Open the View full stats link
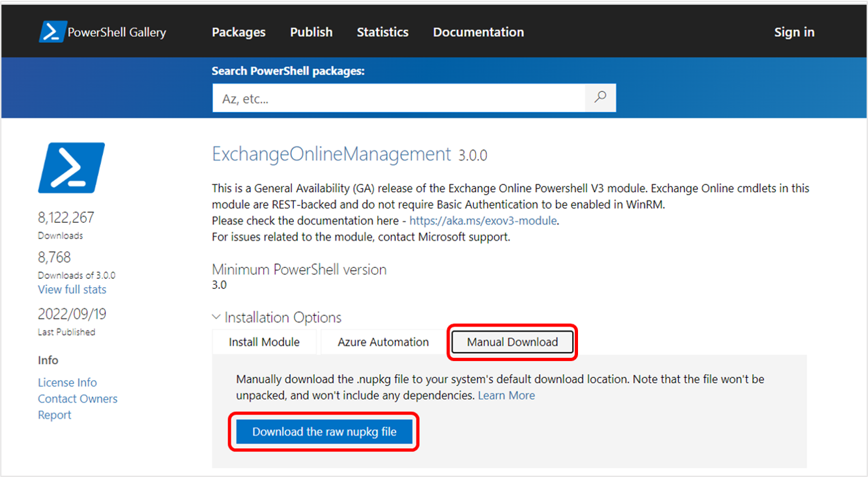This screenshot has width=868, height=477. tap(72, 289)
